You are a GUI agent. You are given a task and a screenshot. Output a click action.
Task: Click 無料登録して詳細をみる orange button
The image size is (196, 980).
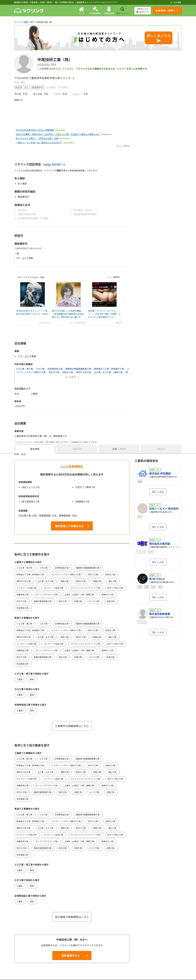(x=72, y=526)
